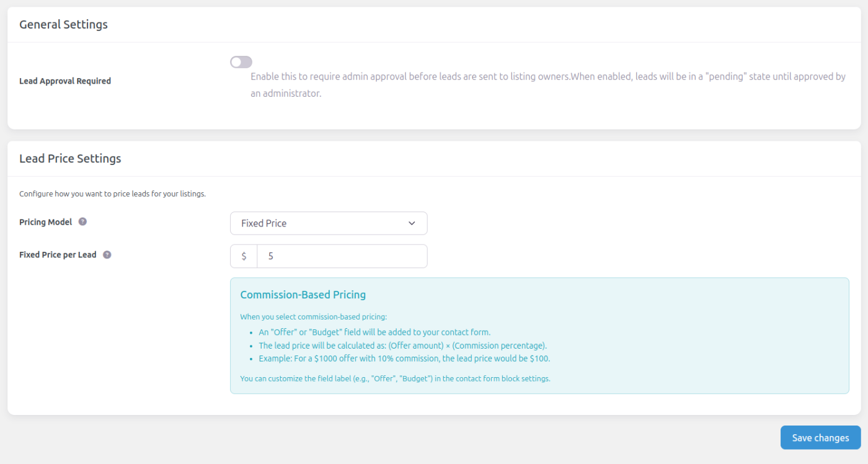Click the Pricing Model field label
Screen dimensions: 868x464
pos(46,221)
